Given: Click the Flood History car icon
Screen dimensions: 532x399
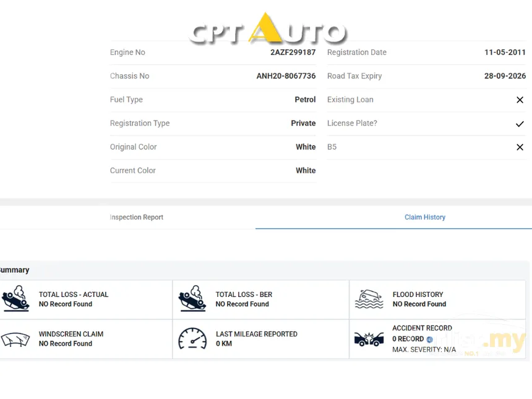Looking at the screenshot, I should pyautogui.click(x=369, y=299).
